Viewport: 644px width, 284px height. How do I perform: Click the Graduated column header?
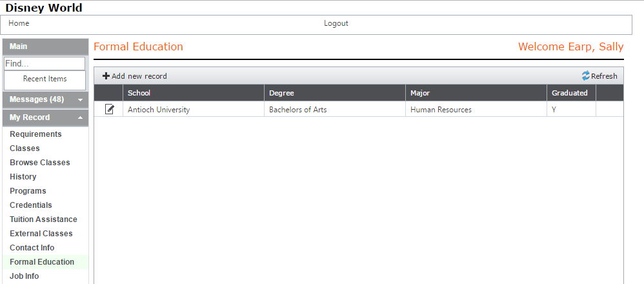tap(569, 93)
